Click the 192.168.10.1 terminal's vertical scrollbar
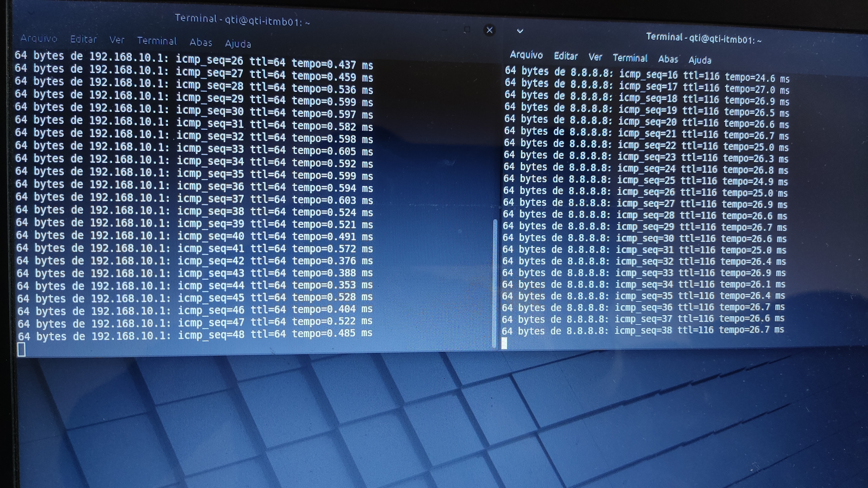Viewport: 868px width, 488px height. pos(495,283)
